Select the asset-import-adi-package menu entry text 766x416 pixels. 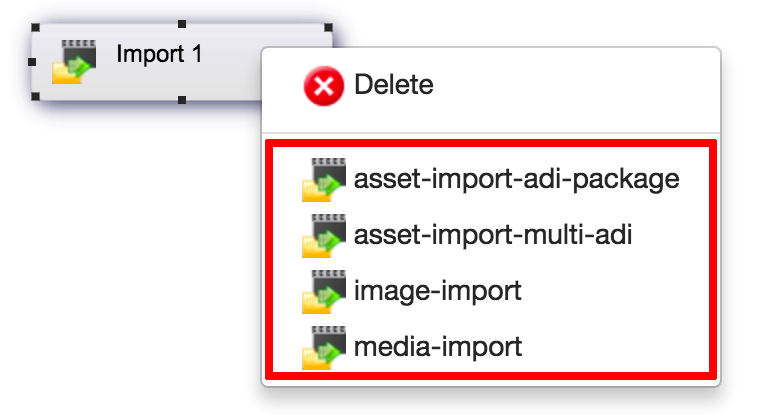(x=516, y=180)
